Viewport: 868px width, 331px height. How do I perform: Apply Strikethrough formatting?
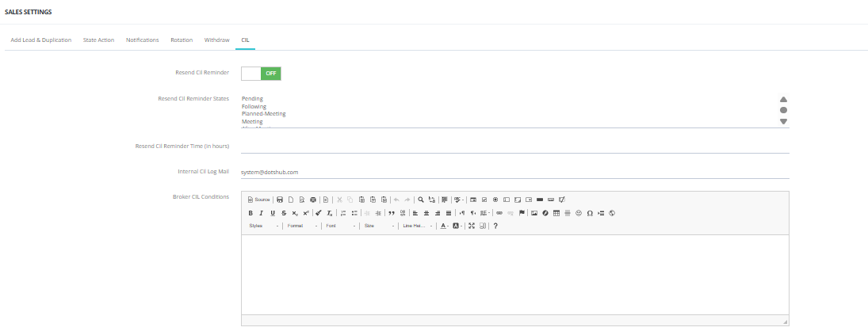pyautogui.click(x=284, y=213)
